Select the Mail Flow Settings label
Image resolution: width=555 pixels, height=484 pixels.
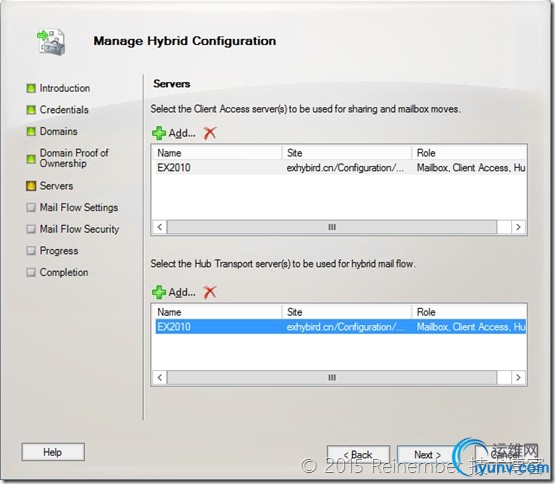79,207
